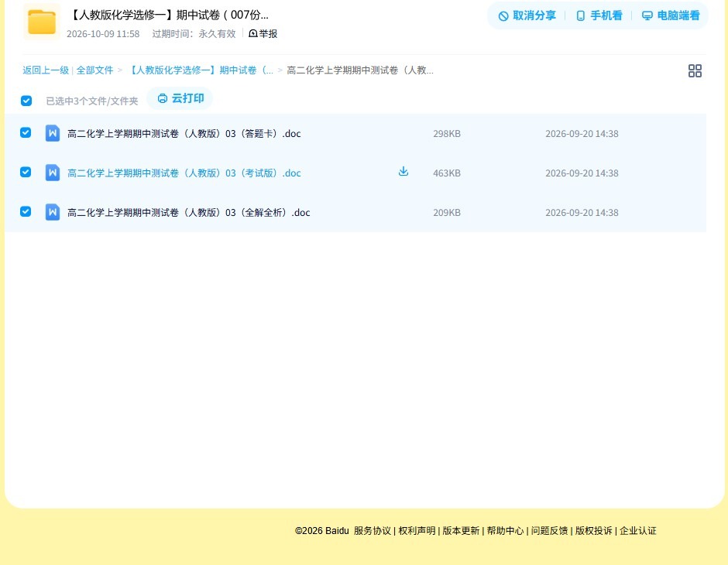Screen dimensions: 728x565
Task: Click Word icon of 全解全析 file
Action: coord(53,212)
